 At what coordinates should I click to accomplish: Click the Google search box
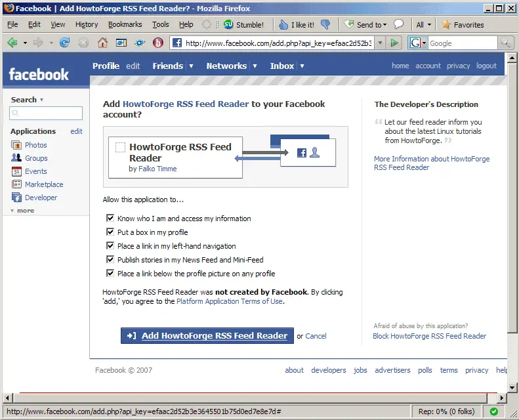[463, 43]
